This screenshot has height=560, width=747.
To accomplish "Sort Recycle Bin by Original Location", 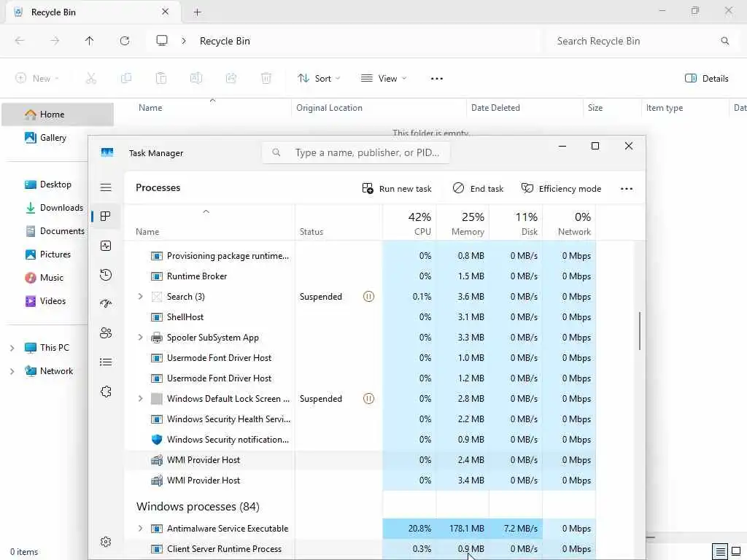I will tap(379, 108).
